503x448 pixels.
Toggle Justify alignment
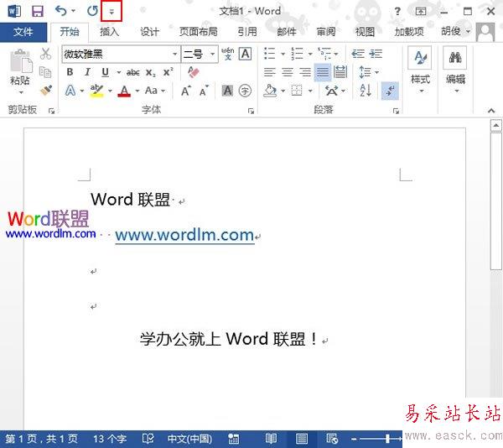coord(323,72)
